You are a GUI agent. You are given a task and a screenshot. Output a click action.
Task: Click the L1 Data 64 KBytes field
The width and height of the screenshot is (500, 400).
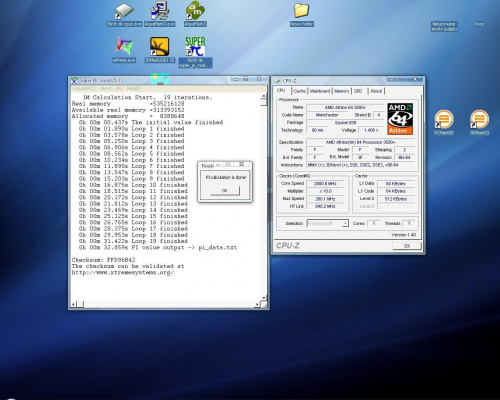(x=396, y=184)
